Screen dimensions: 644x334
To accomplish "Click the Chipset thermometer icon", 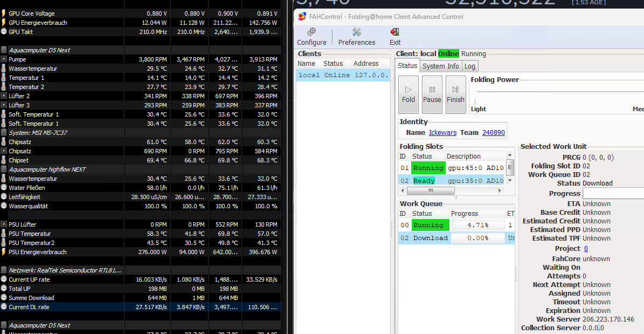I will [4, 160].
